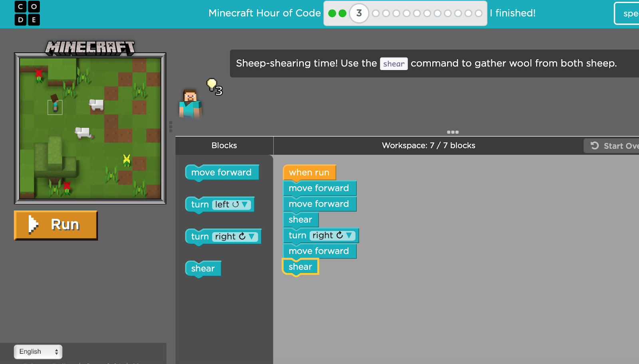
Task: Pick the 'shear' block in Blocks toolbox
Action: point(203,269)
